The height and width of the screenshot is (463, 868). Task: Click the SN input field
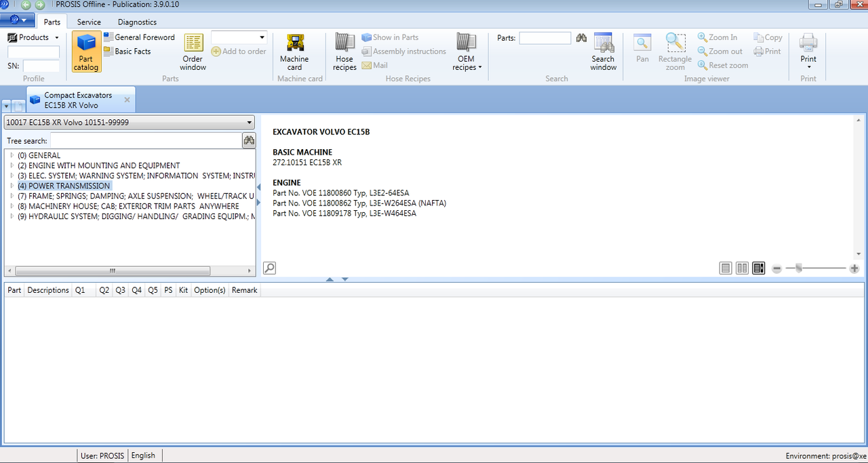[x=41, y=66]
